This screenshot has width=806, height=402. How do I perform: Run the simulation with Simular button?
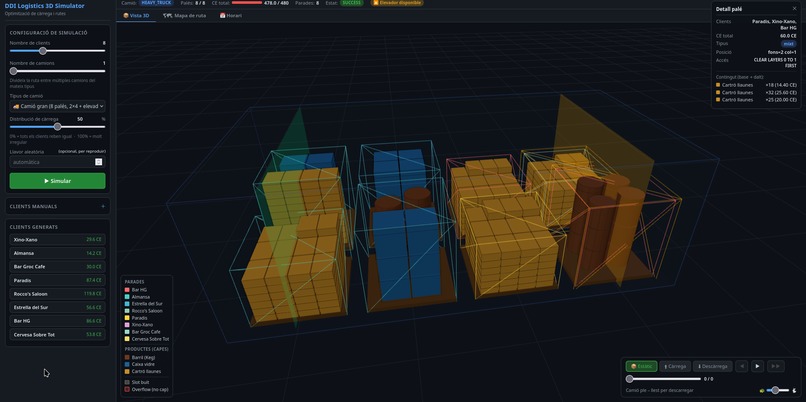coord(57,181)
